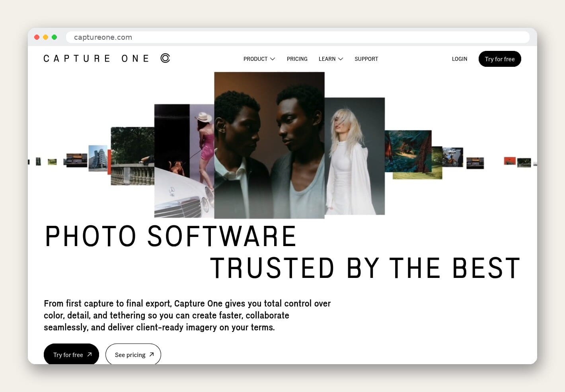Click the 'From first capture to final export' paragraph
This screenshot has height=392, width=565.
[x=187, y=315]
